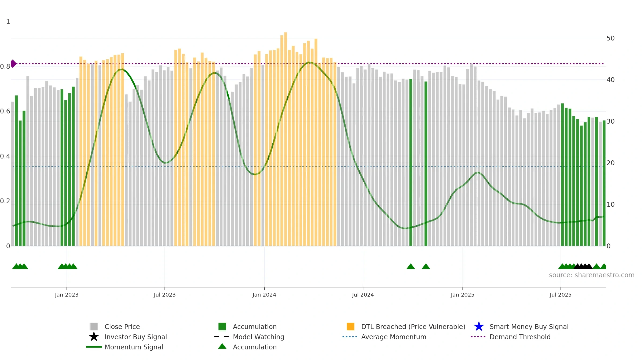Click the purple diamond Demand Threshold marker

tap(13, 64)
